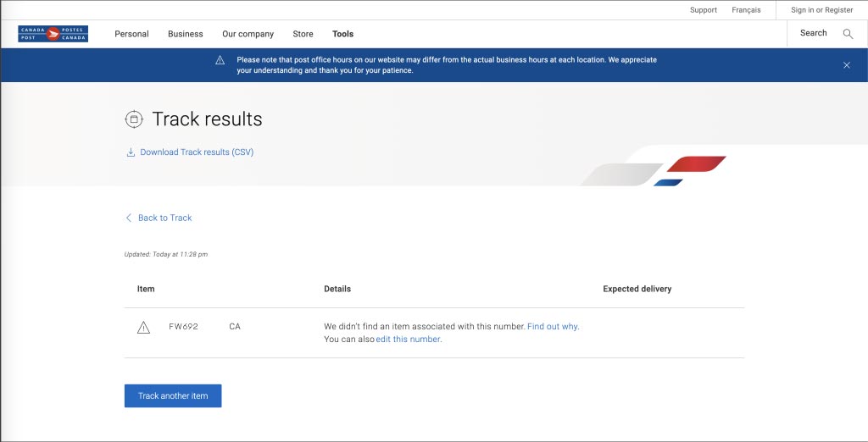The width and height of the screenshot is (868, 442).
Task: Click the target icon beside Track results
Action: pos(133,119)
